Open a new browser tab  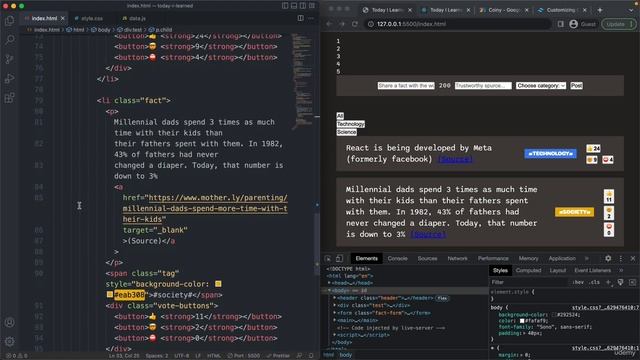[x=600, y=10]
